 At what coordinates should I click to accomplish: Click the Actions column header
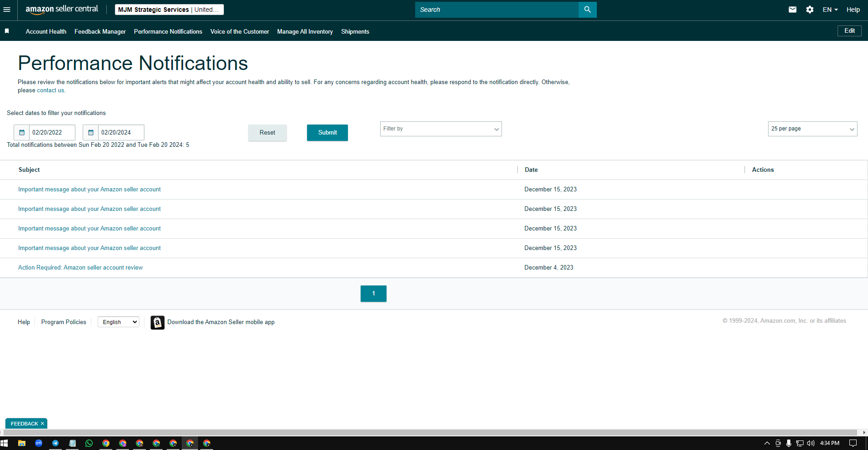click(x=763, y=170)
